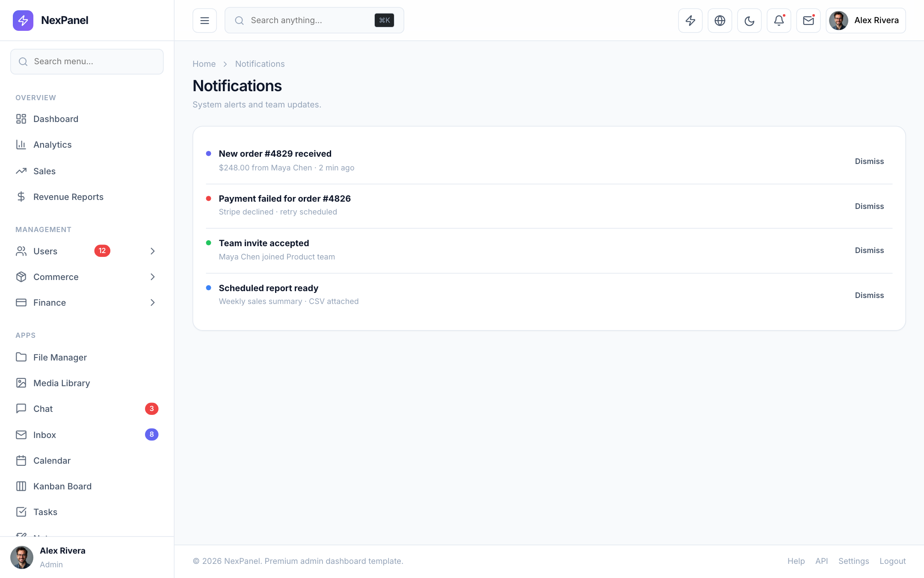Image resolution: width=924 pixels, height=578 pixels.
Task: Click the Logout footer link
Action: (892, 561)
